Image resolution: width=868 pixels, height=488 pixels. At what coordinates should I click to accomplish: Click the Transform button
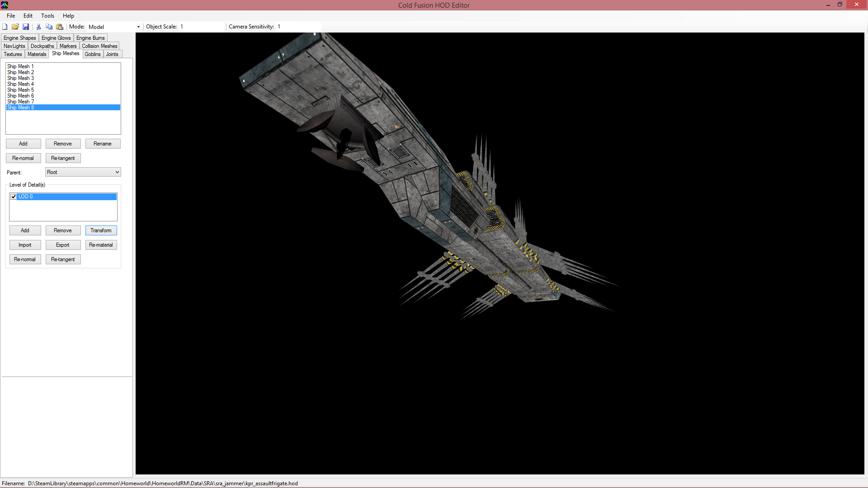[x=101, y=230]
